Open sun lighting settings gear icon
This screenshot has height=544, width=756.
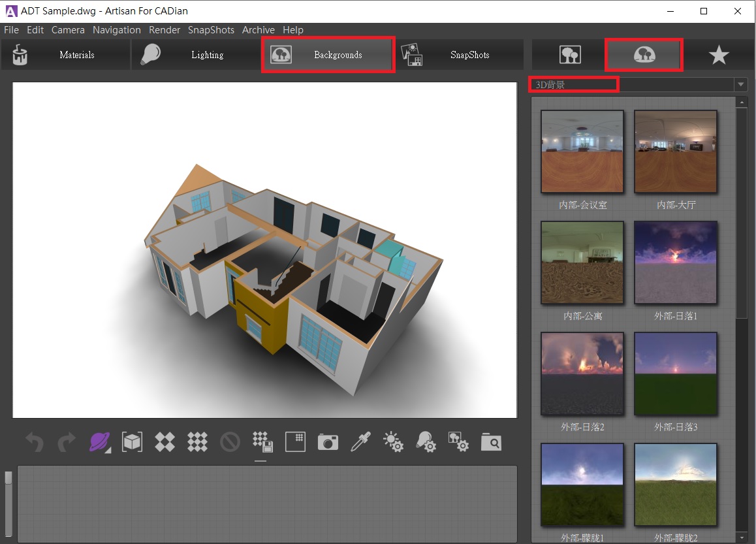(x=394, y=442)
